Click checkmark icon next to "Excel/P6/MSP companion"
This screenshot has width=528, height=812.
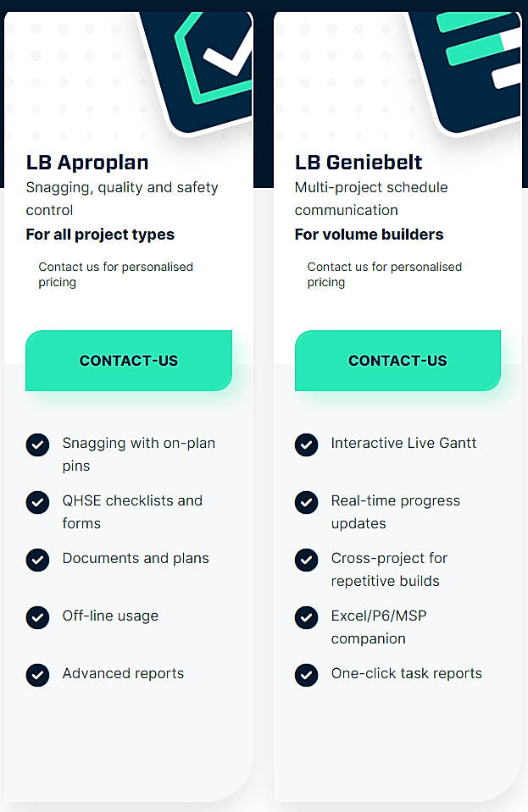306,617
